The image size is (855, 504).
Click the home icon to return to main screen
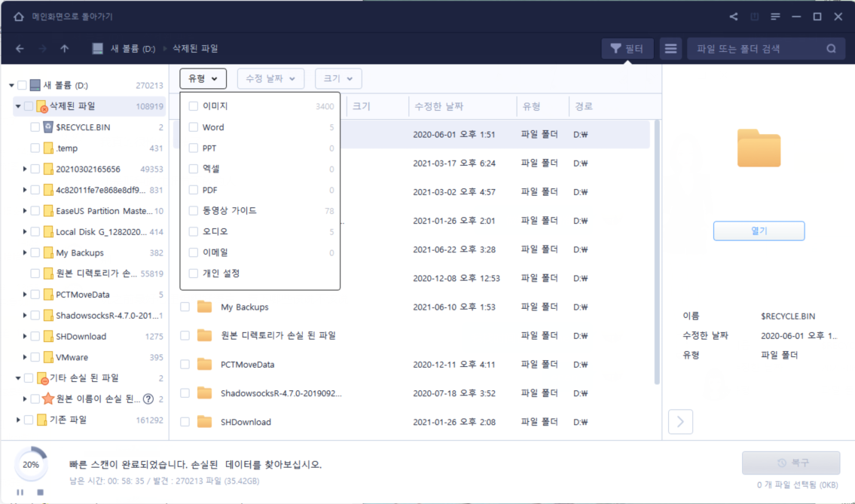pos(19,17)
